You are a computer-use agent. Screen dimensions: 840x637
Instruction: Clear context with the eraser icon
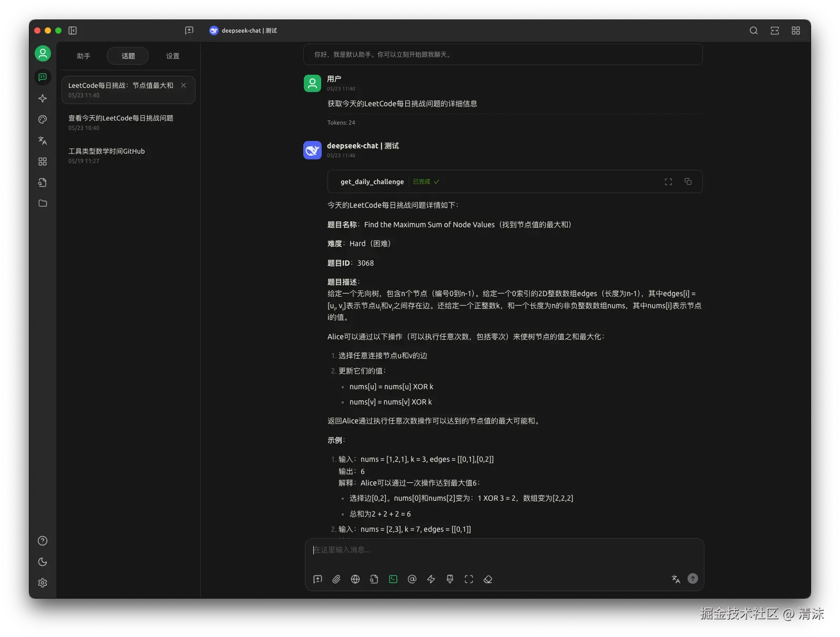[488, 579]
